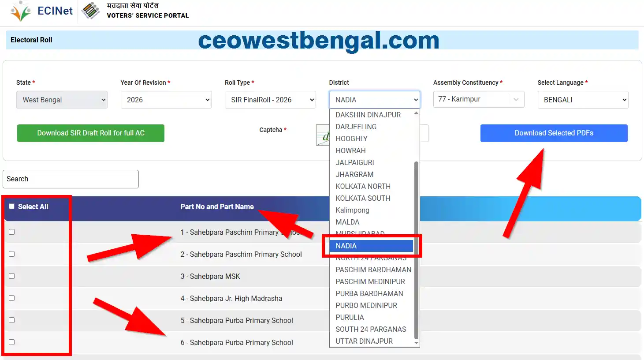Check the box for part 1 Sahebpara Paschim
The width and height of the screenshot is (644, 360).
coord(12,232)
